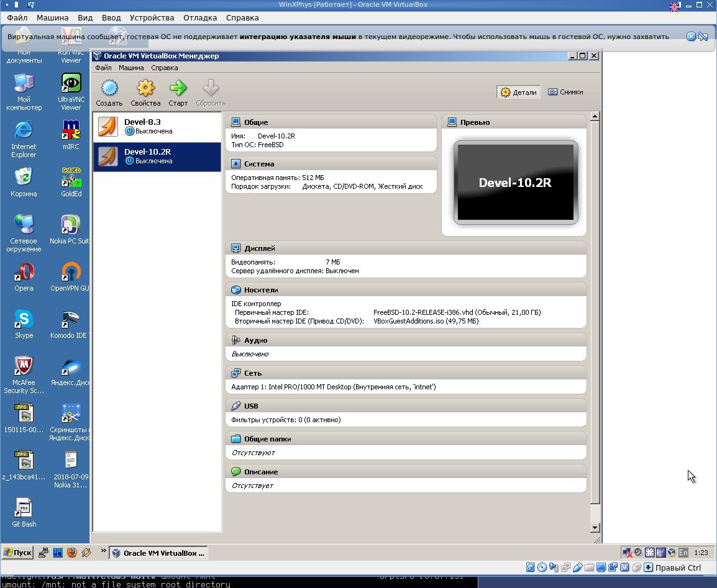Click the Oracle VM VirtualBox taskbar button
Viewport: 717px width, 588px height.
[158, 553]
